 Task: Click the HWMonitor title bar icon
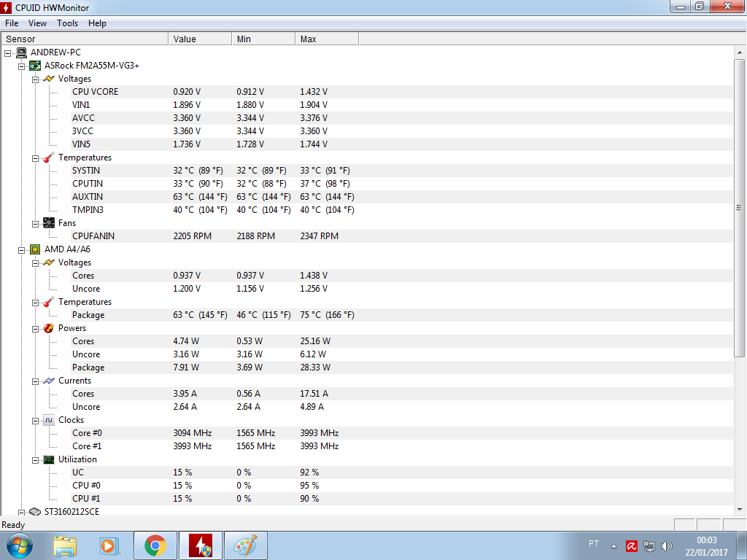(x=6, y=7)
